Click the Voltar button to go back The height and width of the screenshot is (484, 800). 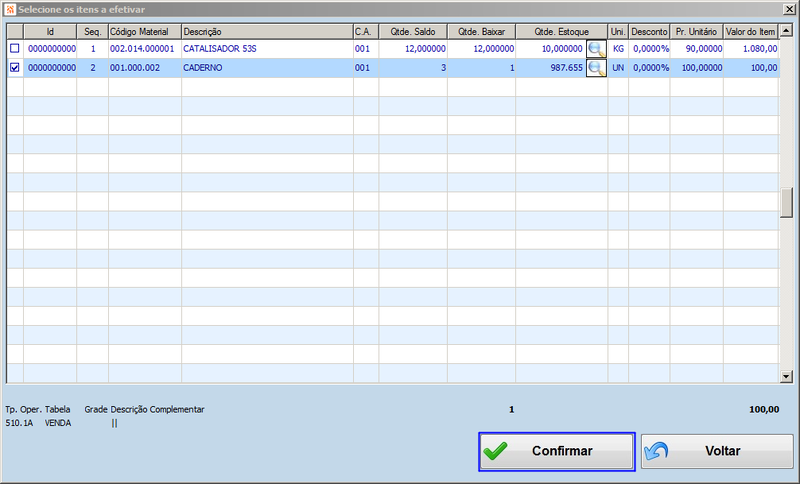click(717, 451)
